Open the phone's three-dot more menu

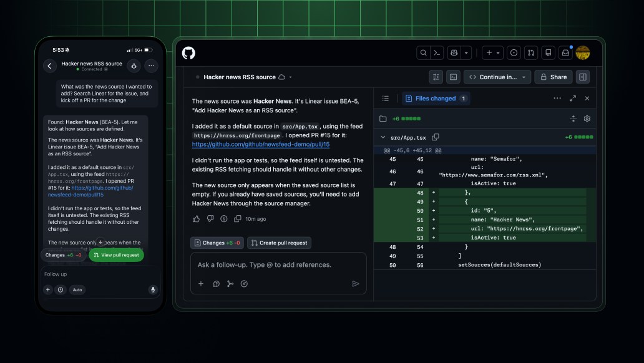[151, 65]
